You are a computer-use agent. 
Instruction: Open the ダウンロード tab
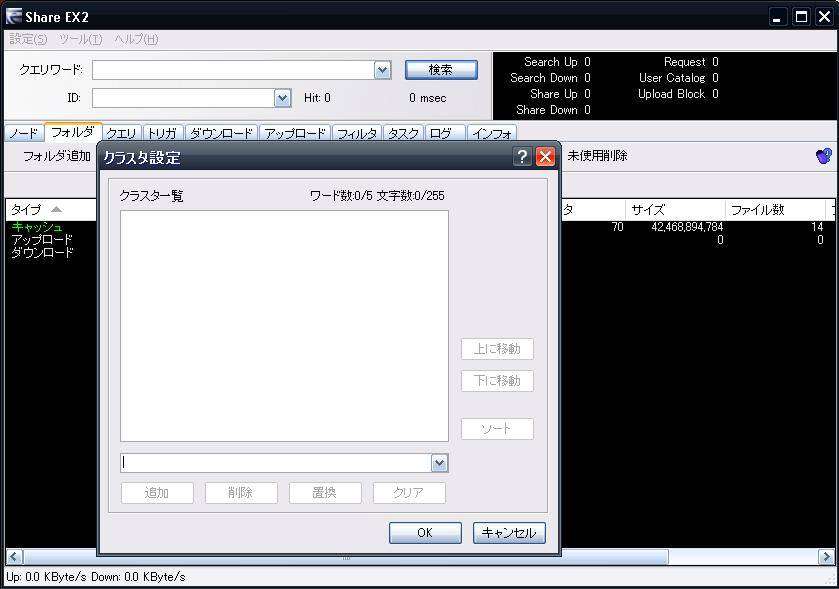(221, 133)
